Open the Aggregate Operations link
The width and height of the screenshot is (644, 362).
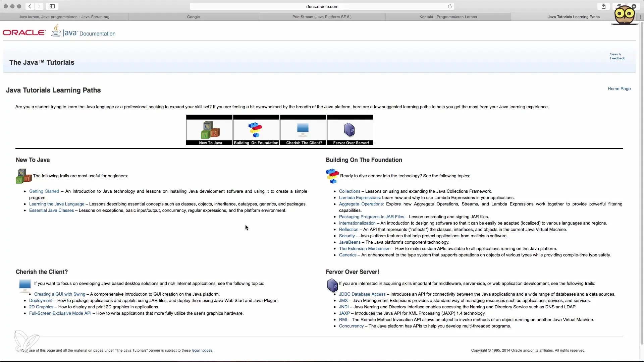tap(361, 204)
